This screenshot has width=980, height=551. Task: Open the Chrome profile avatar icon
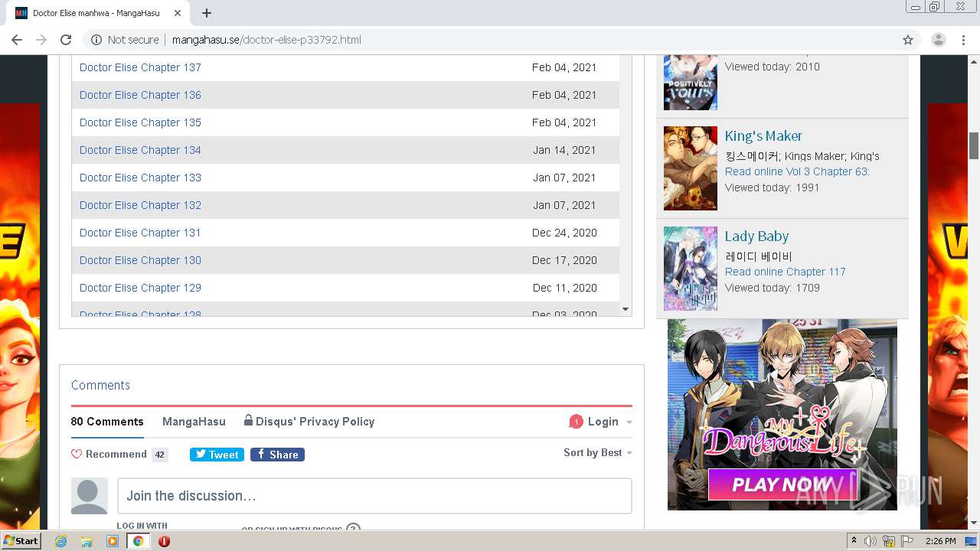click(939, 40)
